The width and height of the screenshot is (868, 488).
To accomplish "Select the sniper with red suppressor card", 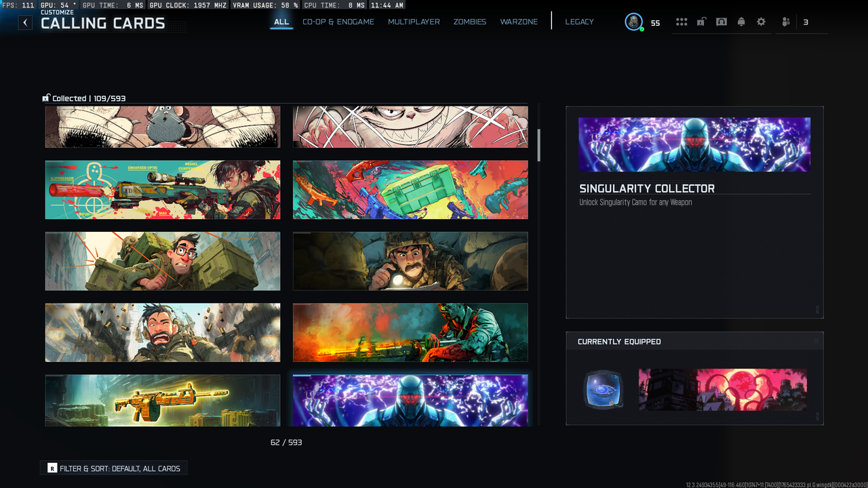I will [163, 190].
